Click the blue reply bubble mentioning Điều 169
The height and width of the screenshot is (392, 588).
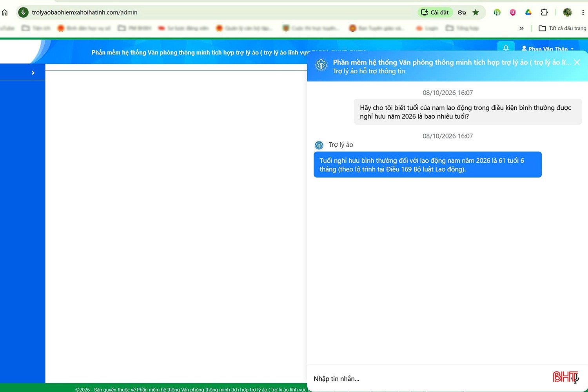pyautogui.click(x=427, y=165)
